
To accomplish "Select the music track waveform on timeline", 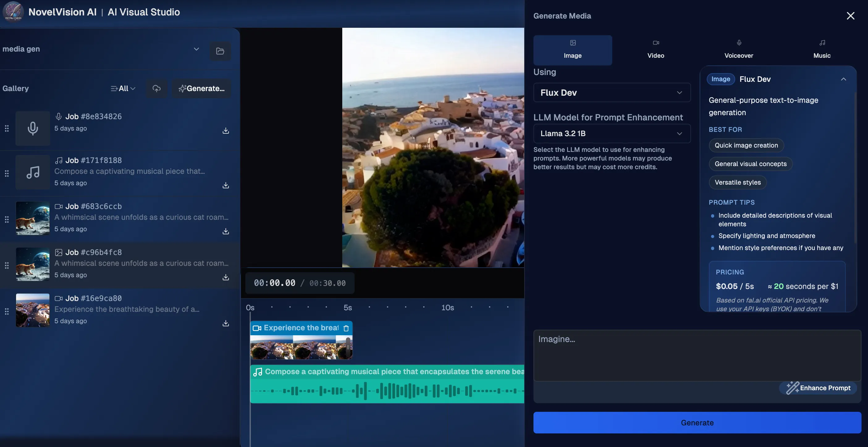I will (387, 391).
